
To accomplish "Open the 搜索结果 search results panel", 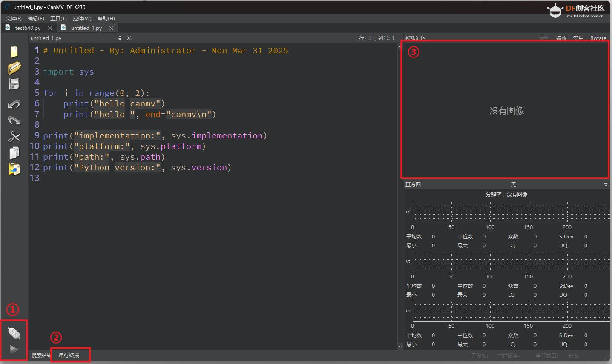I will click(x=40, y=355).
